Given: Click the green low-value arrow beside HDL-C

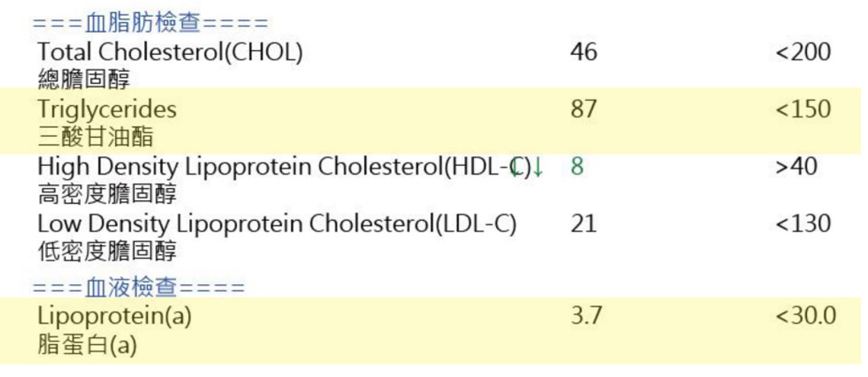Looking at the screenshot, I should click(538, 168).
